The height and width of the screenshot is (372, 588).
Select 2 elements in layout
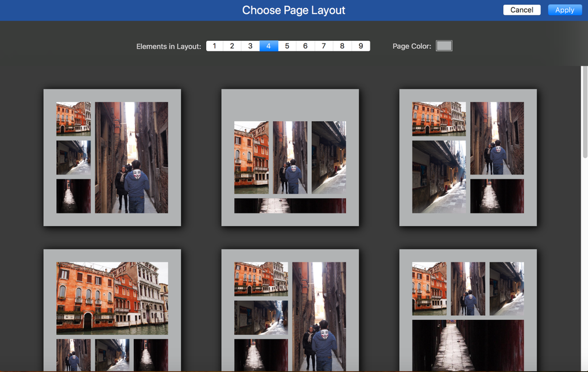click(232, 46)
